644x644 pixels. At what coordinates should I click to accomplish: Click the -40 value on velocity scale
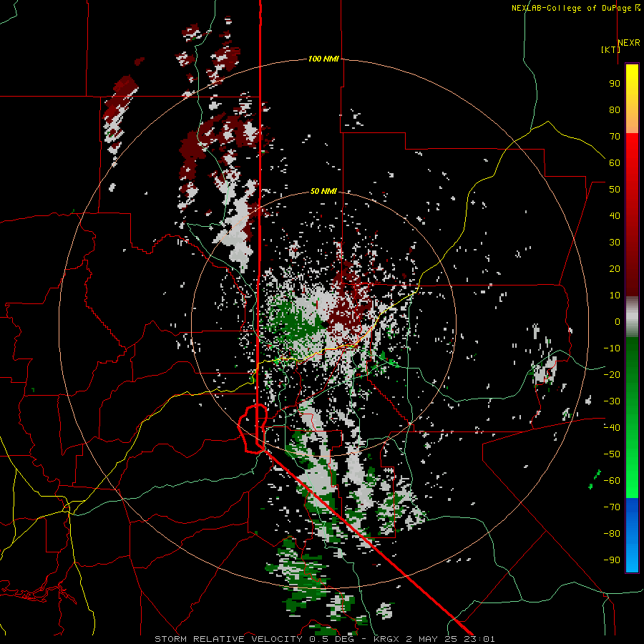click(612, 428)
